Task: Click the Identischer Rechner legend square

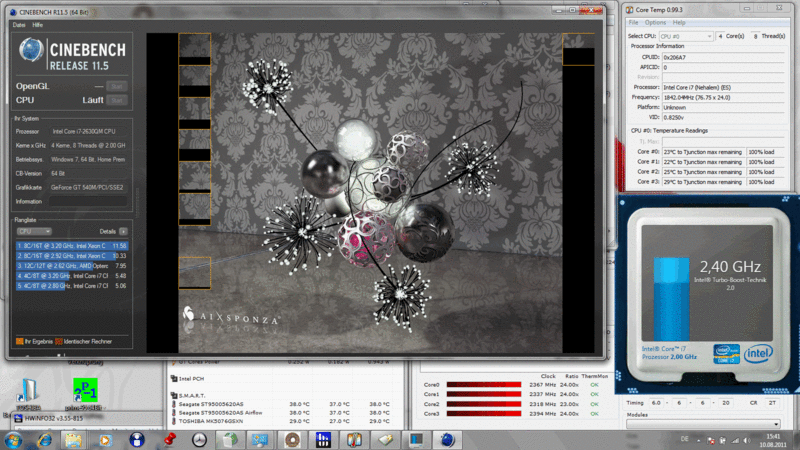Action: click(x=58, y=341)
